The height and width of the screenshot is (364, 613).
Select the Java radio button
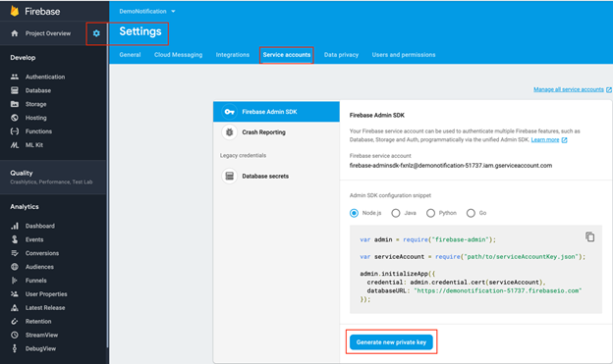point(396,213)
